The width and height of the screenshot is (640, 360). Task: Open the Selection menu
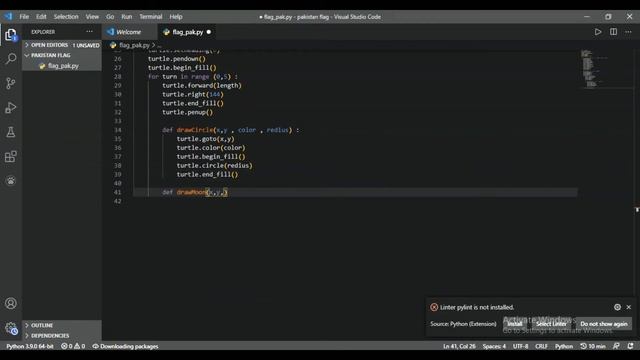66,17
